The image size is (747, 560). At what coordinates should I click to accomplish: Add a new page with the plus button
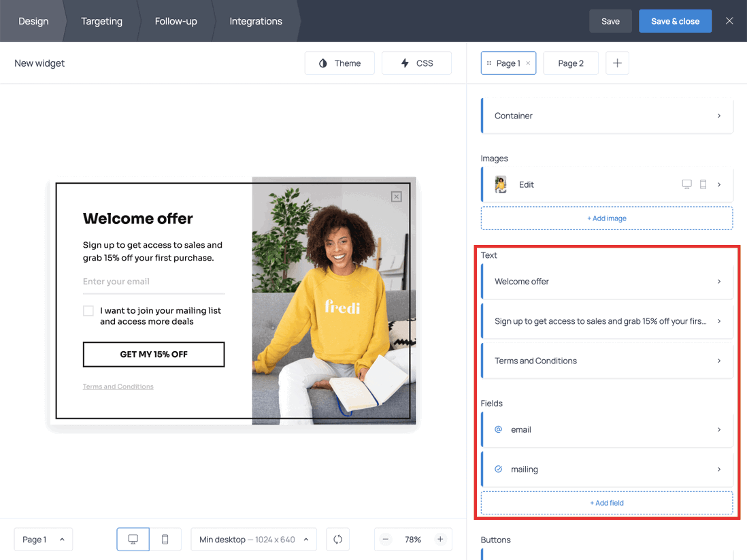[x=617, y=63]
